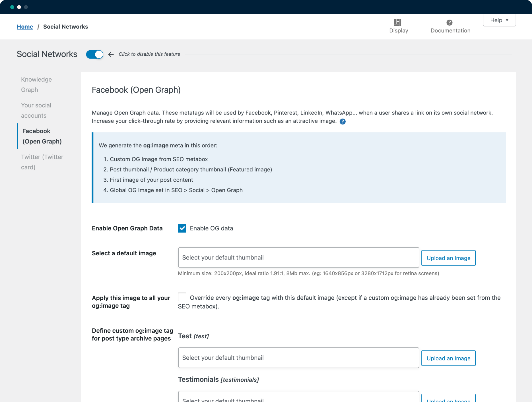Focus the Select a default image field
The height and width of the screenshot is (402, 532).
(298, 258)
